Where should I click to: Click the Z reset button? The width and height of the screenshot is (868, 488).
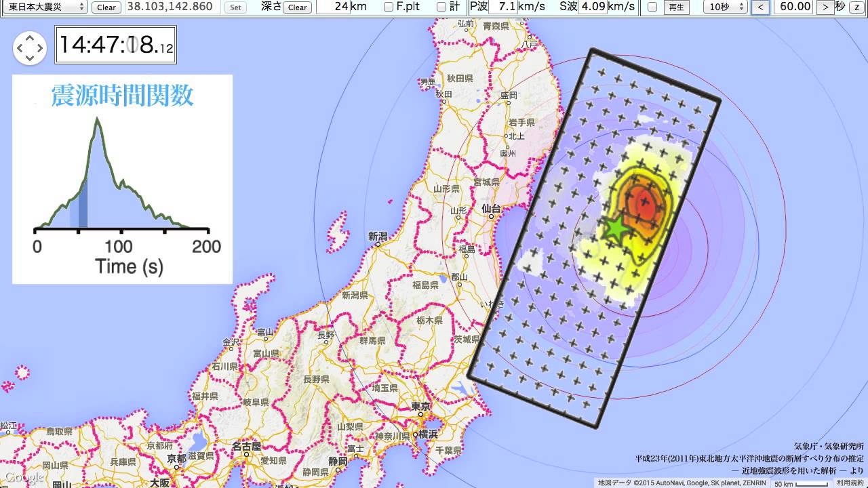[x=857, y=7]
